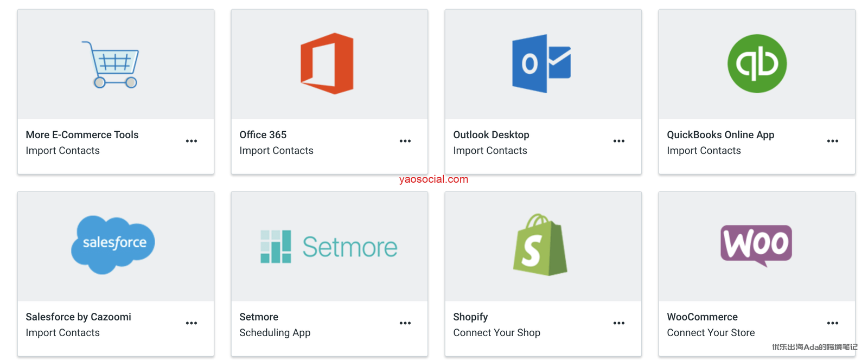Click the WooCommerce title link

tap(702, 317)
